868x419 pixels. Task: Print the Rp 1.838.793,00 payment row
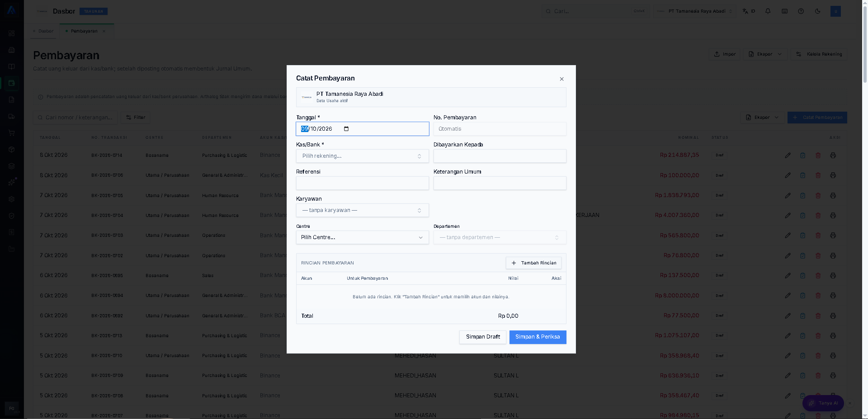pyautogui.click(x=833, y=196)
